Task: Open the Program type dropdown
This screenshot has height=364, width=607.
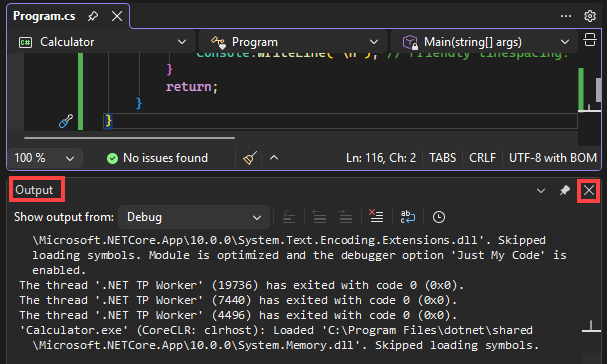Action: (293, 42)
